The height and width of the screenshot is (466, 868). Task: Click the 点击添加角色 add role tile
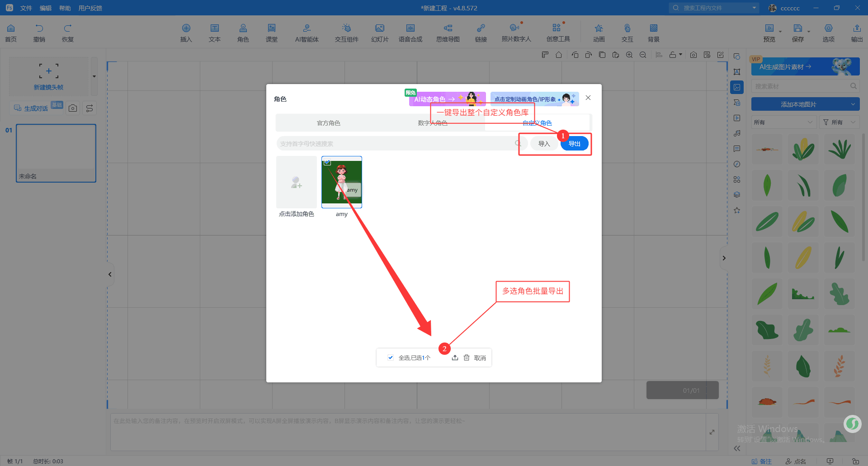[x=296, y=182]
